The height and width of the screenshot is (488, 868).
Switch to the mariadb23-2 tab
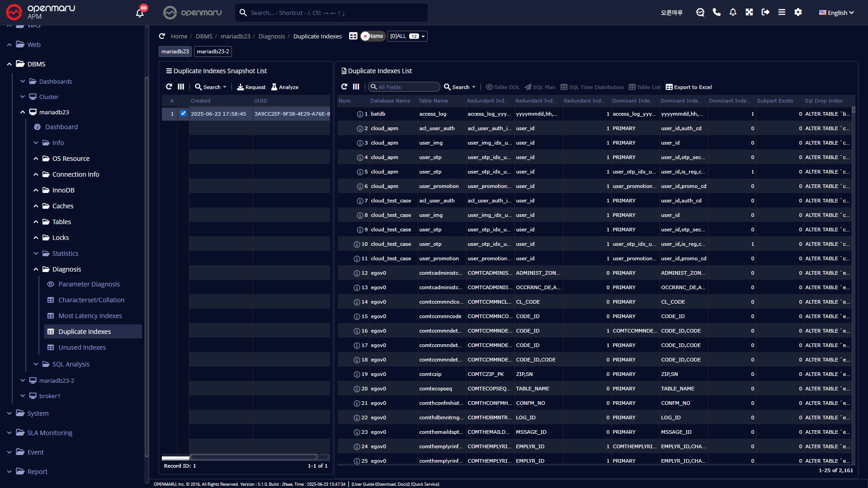[x=213, y=52]
